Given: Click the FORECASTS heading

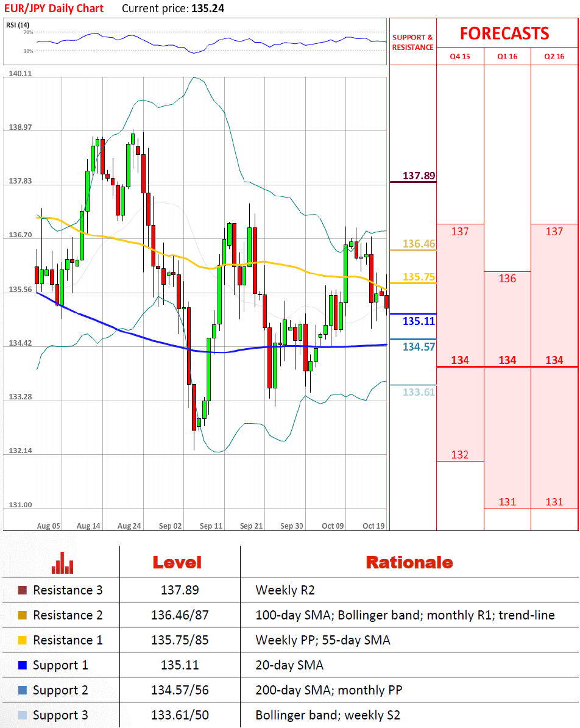Looking at the screenshot, I should click(x=505, y=34).
